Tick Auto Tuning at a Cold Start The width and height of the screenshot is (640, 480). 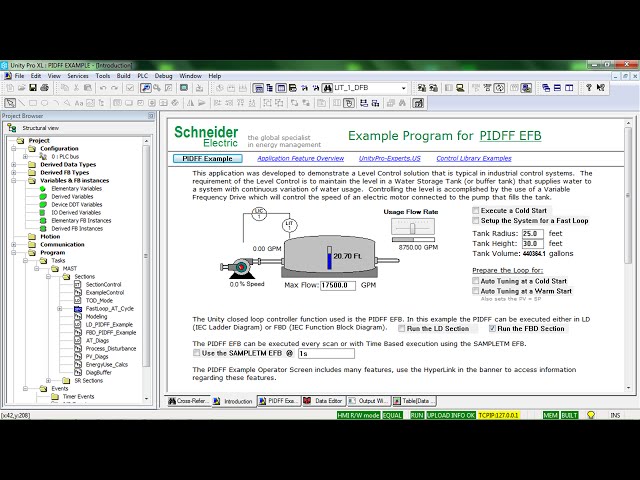(476, 281)
